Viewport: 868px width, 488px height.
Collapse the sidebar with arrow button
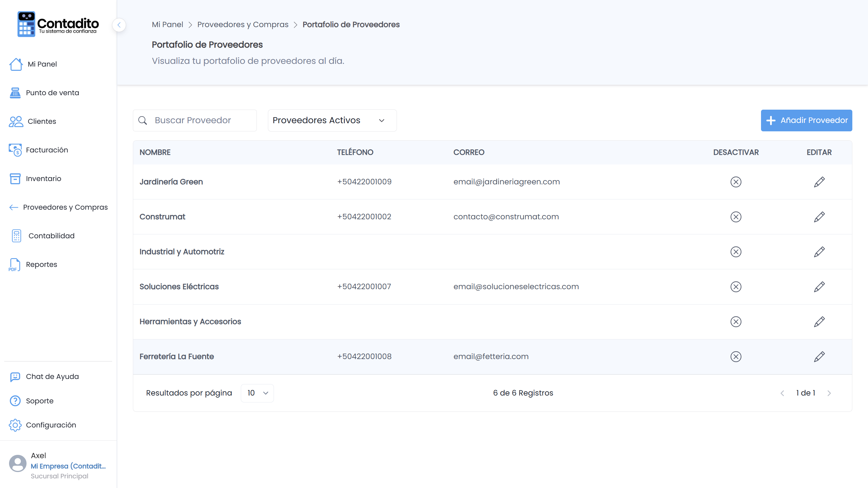(119, 25)
